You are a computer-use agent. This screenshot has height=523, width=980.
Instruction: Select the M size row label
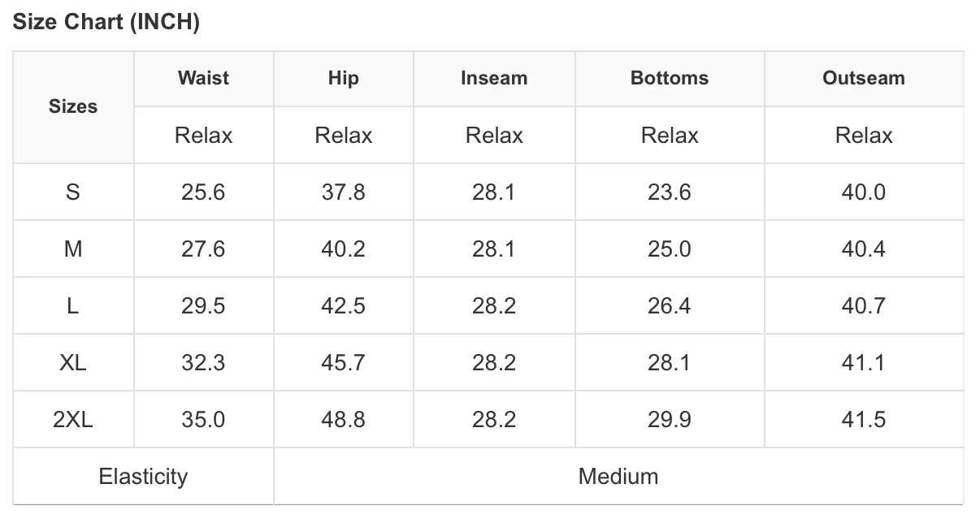click(x=73, y=249)
